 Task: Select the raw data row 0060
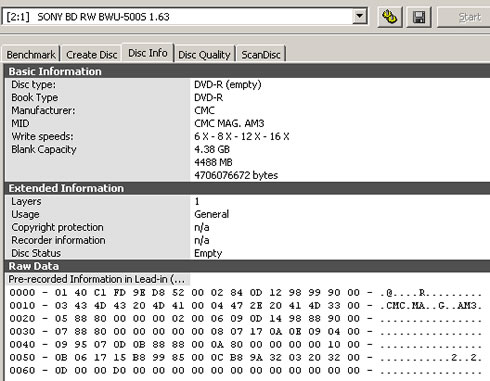[245, 370]
